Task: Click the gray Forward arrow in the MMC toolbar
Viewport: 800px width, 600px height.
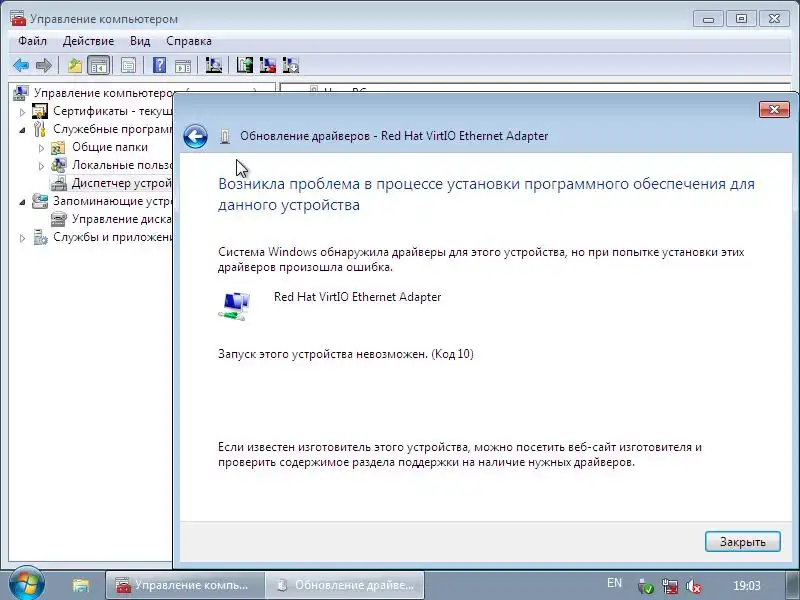Action: [x=44, y=65]
